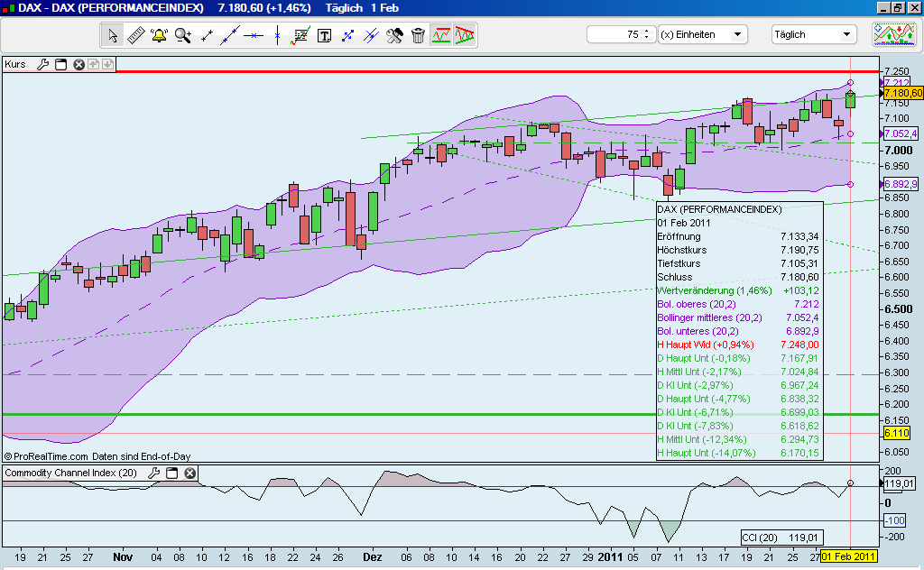Click the Kurs panel title label
The image size is (924, 570).
14,64
